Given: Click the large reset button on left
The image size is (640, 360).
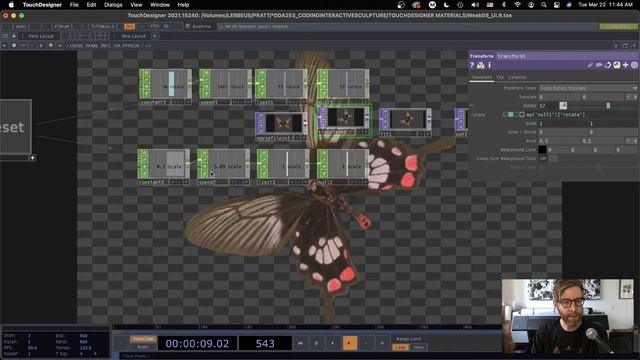Looking at the screenshot, I should tap(15, 127).
